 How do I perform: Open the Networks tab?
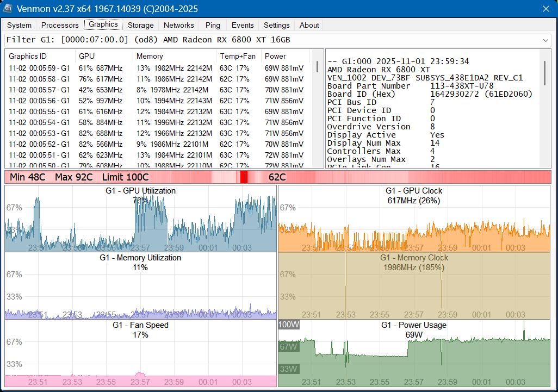(178, 25)
